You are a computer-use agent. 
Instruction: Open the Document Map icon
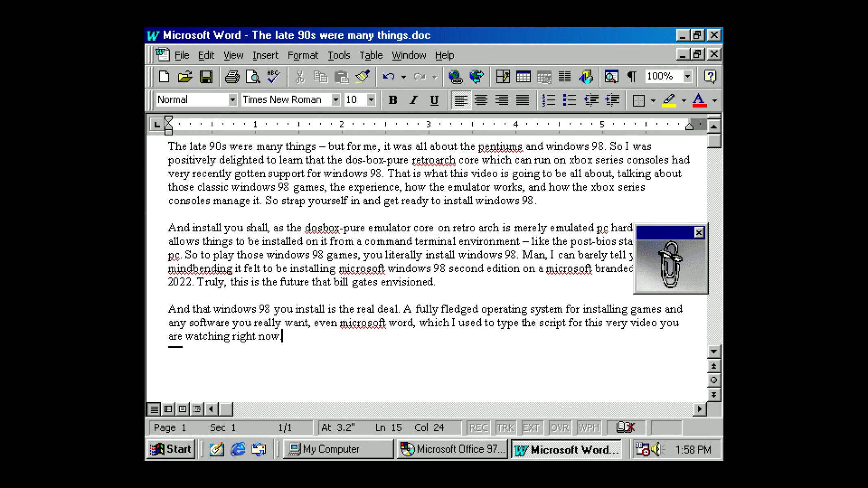point(611,76)
